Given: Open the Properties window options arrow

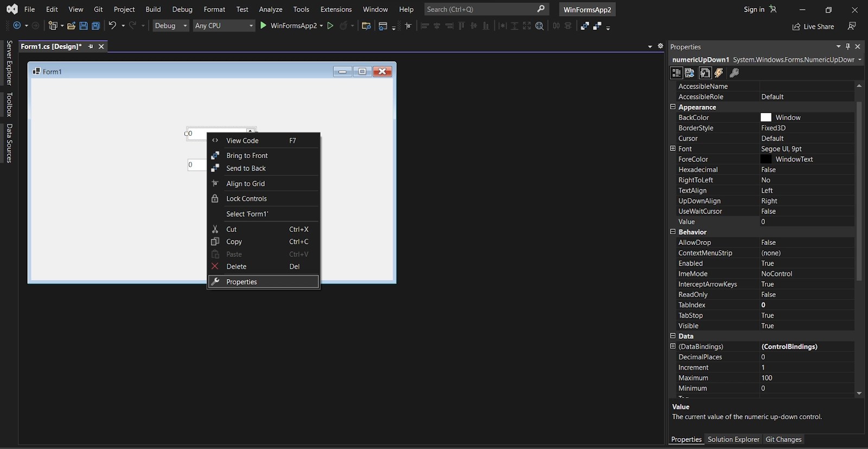Looking at the screenshot, I should [838, 47].
